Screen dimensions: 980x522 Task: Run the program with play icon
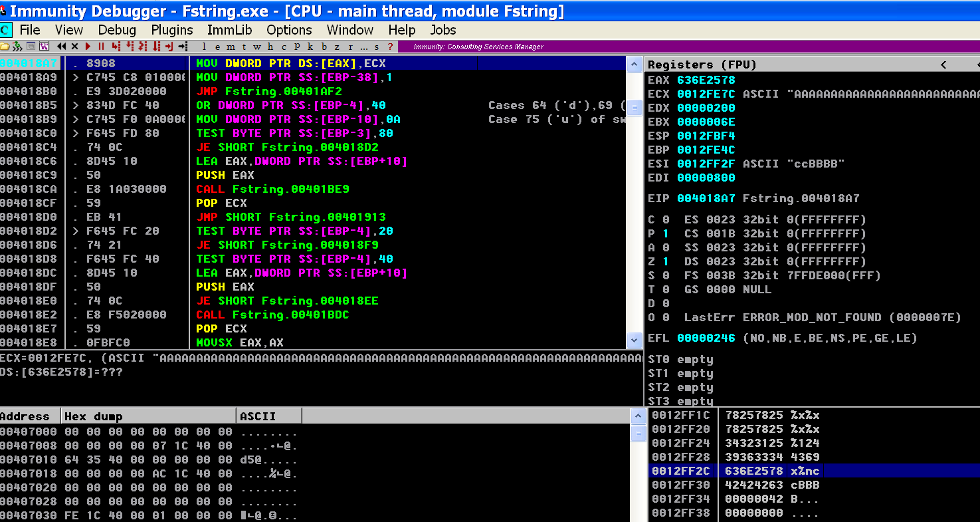tap(88, 47)
